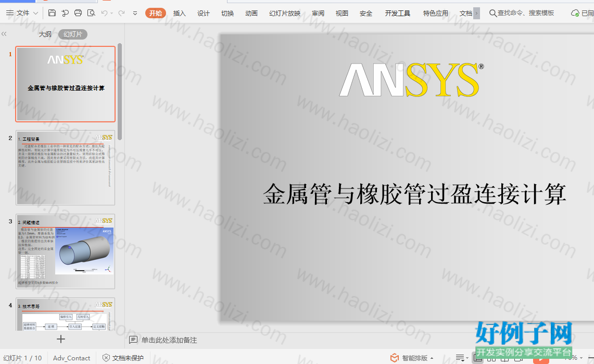
Task: Open the 幻灯片放映 tab
Action: [x=285, y=13]
